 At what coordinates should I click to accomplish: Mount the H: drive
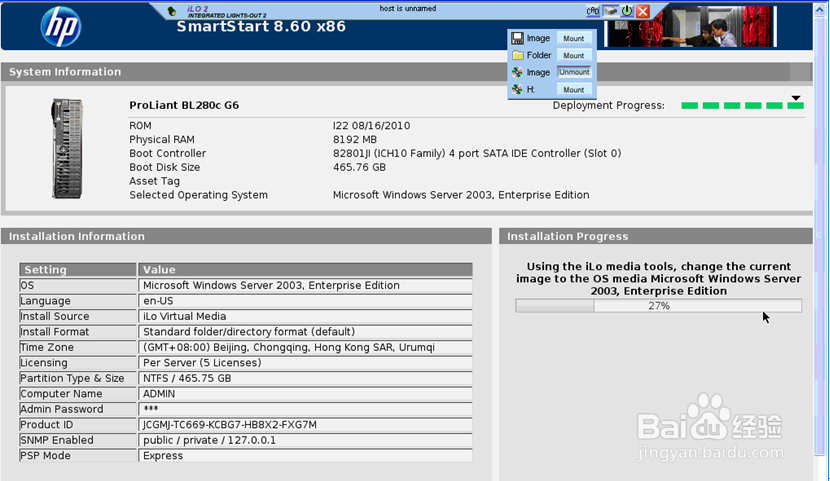[x=574, y=89]
